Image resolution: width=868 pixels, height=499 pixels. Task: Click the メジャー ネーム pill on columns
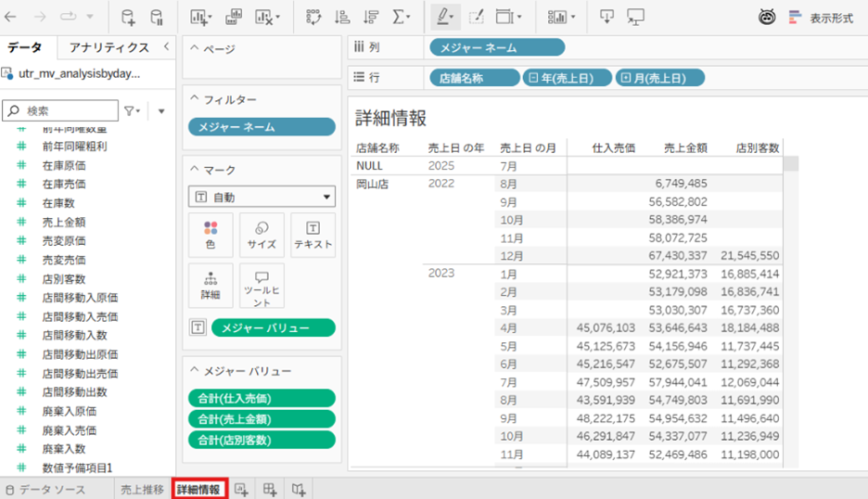pos(497,47)
